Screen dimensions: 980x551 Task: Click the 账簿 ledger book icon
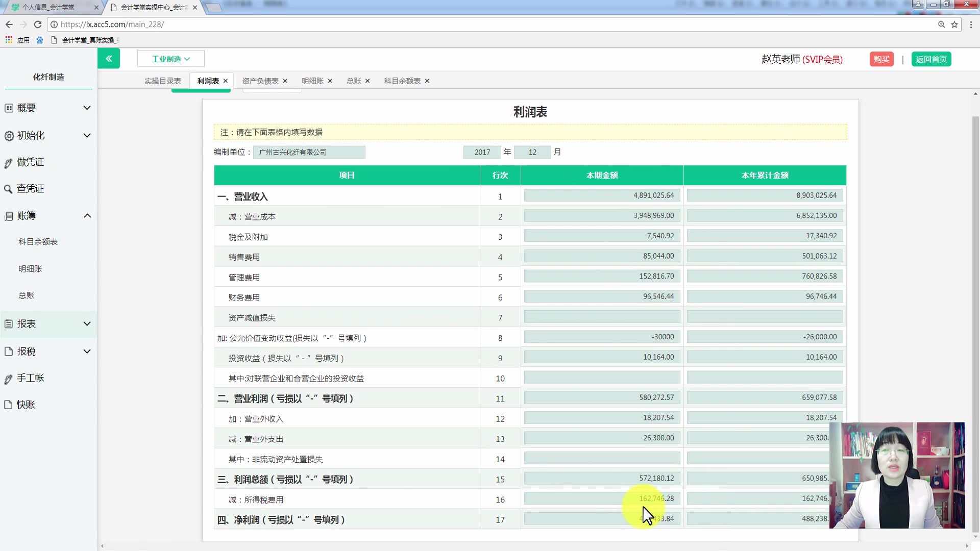click(8, 215)
